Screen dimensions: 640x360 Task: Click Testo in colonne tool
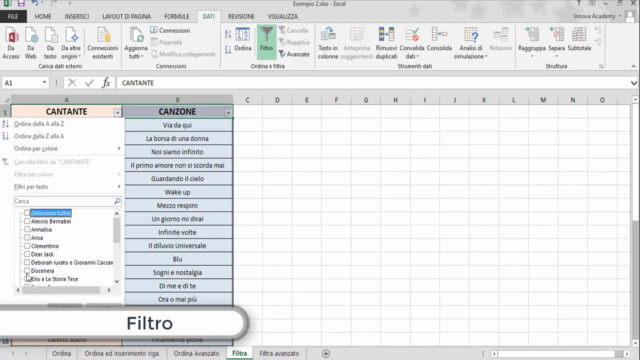tap(328, 43)
